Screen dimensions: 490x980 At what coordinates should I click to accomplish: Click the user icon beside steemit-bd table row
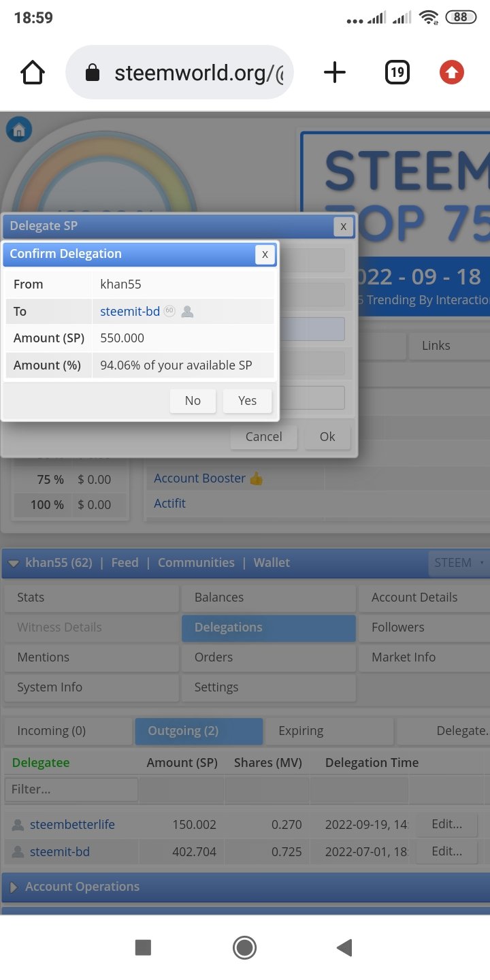point(18,852)
